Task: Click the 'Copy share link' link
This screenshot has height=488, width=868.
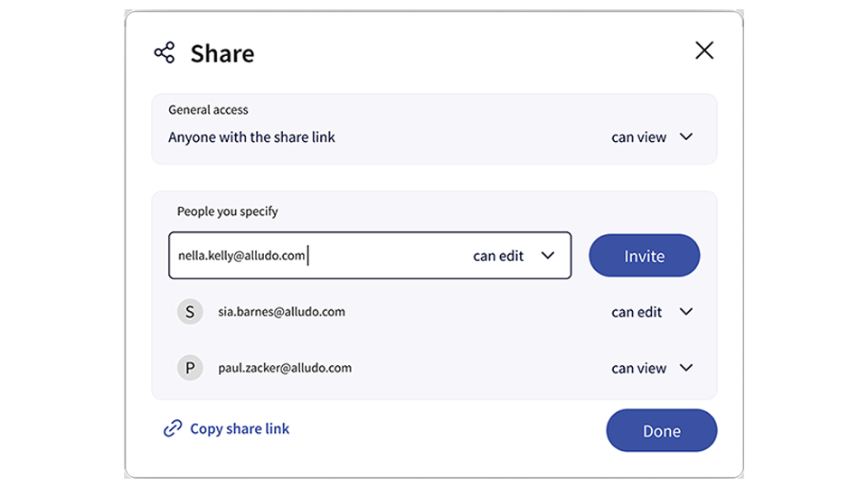Action: 240,429
